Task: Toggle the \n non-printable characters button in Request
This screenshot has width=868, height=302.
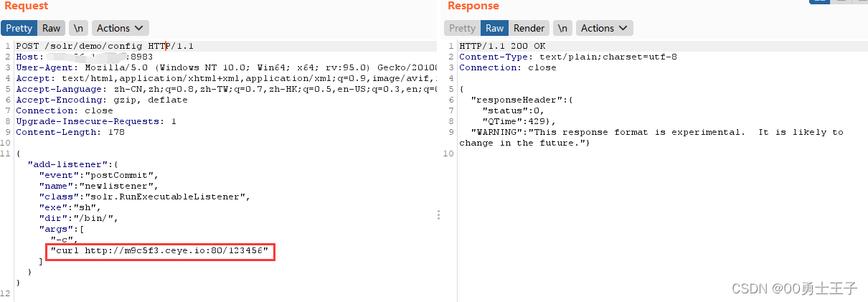Action: click(x=79, y=28)
